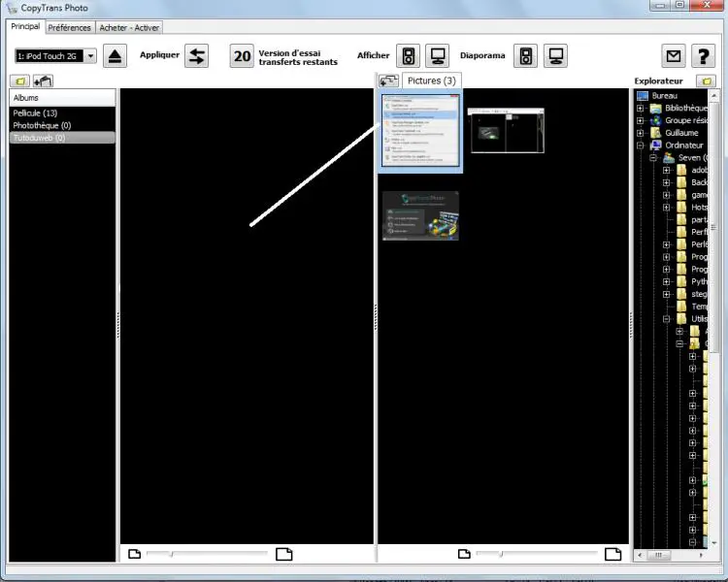The width and height of the screenshot is (728, 582).
Task: Expand the Bibliothèque tree node
Action: point(641,108)
